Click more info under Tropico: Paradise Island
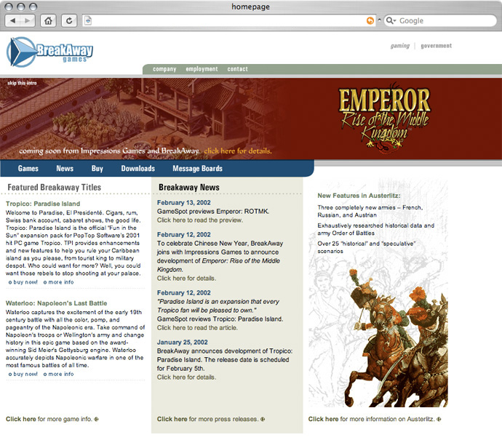 point(59,282)
